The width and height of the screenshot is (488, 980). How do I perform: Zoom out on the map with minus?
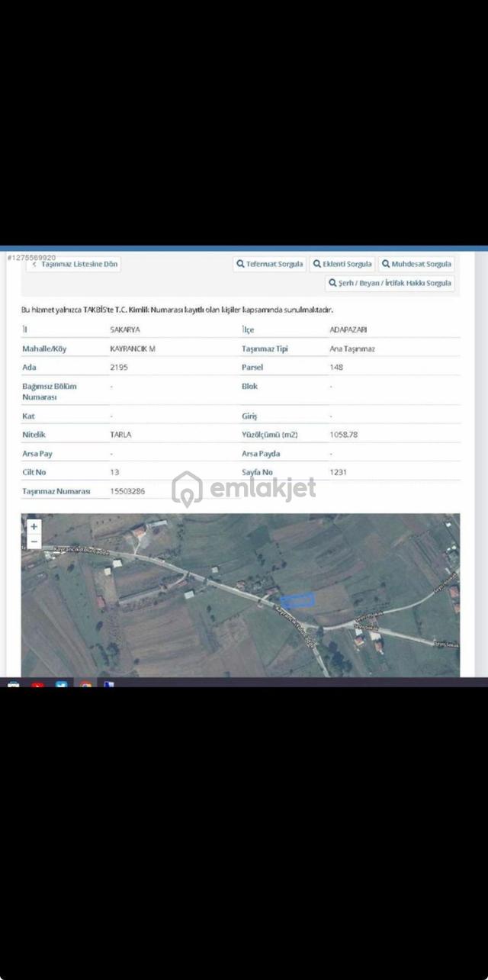click(x=34, y=541)
